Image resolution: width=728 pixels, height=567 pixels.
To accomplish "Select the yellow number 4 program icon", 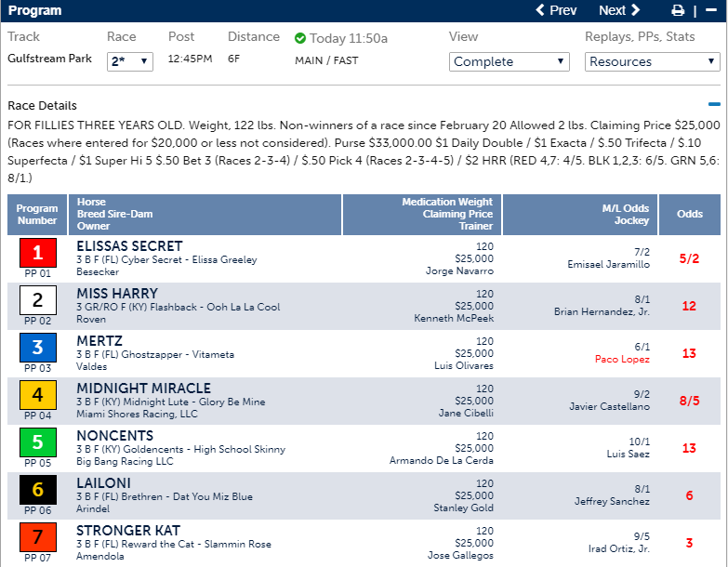I will pos(37,394).
